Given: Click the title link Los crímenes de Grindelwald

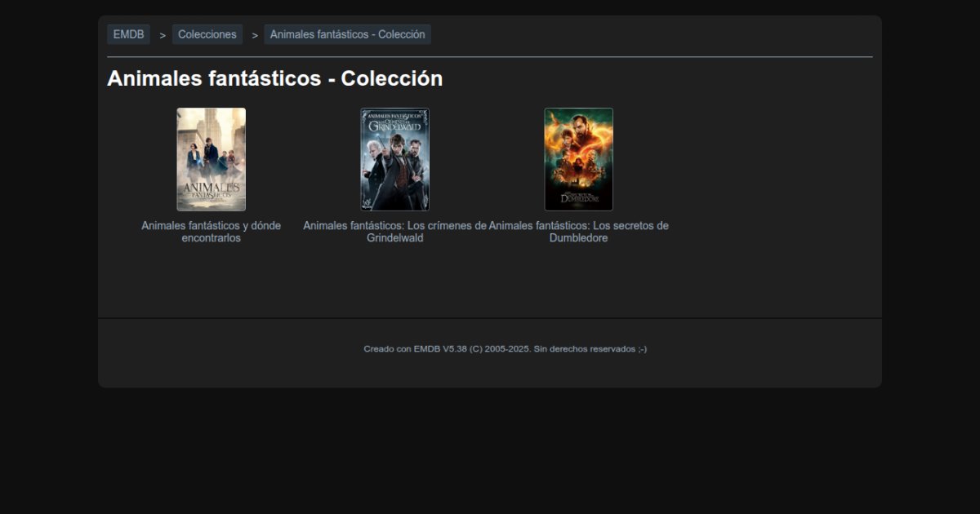Looking at the screenshot, I should (x=395, y=232).
